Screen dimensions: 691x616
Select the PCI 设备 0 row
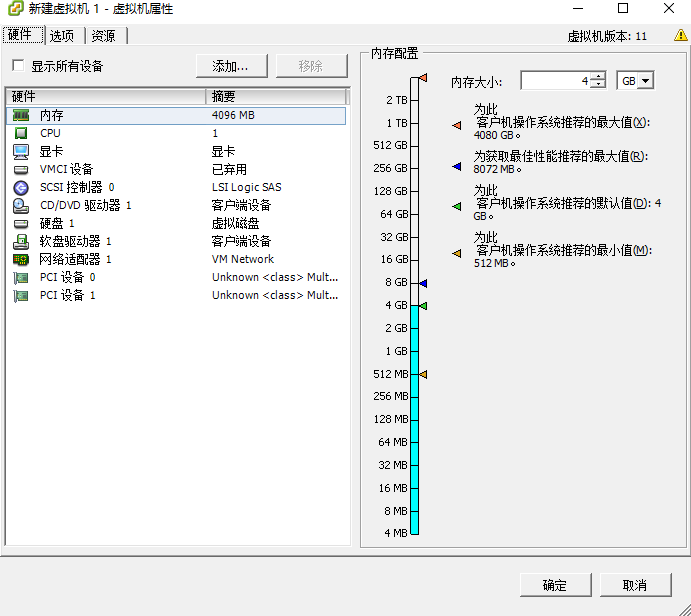[176, 278]
